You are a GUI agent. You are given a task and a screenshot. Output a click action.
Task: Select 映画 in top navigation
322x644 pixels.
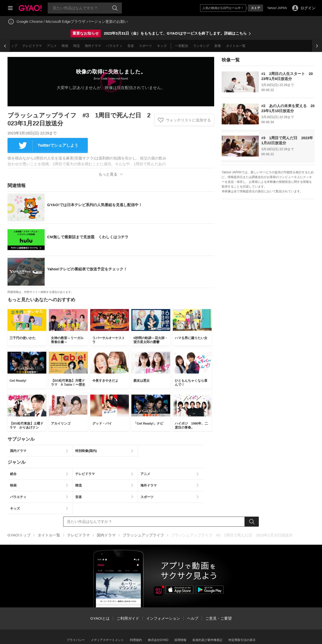tap(65, 46)
